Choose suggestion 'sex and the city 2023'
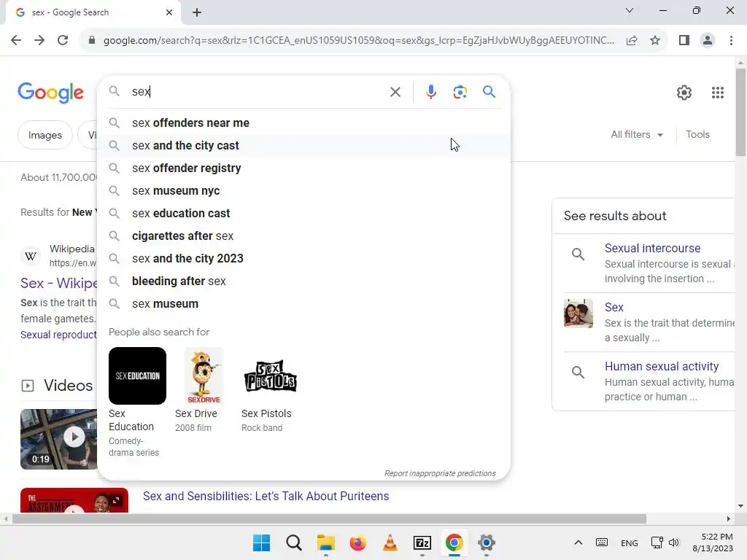Viewport: 747px width, 560px height. 303,259
